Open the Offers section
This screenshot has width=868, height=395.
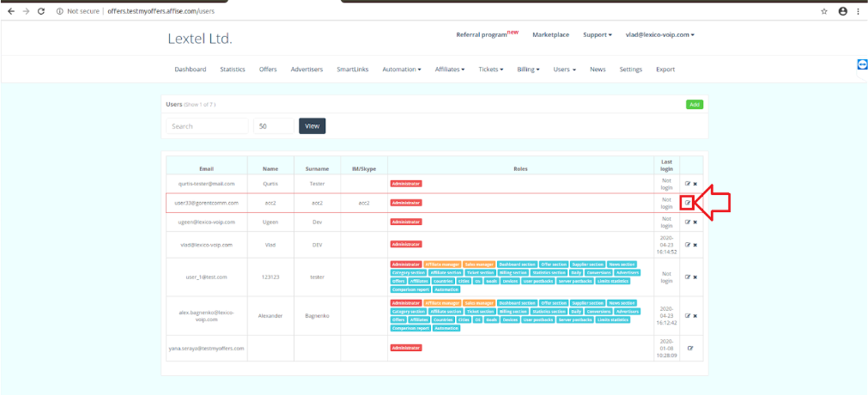pyautogui.click(x=268, y=70)
